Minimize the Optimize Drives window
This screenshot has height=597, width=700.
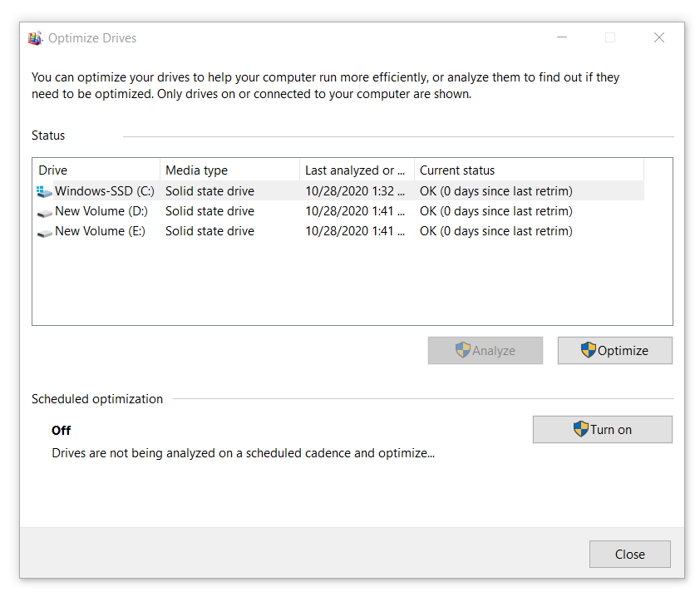(x=561, y=37)
